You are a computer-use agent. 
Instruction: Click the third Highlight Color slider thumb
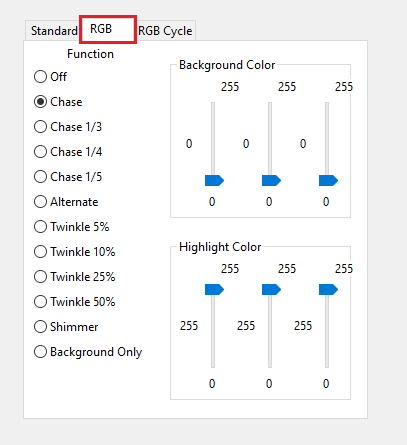point(328,290)
